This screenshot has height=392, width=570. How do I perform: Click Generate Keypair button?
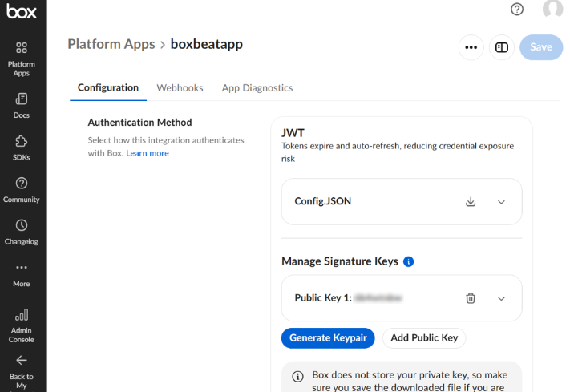tap(328, 338)
